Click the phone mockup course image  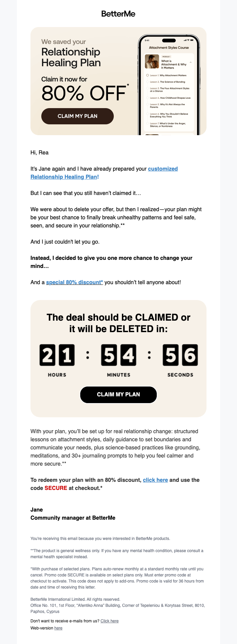click(169, 85)
